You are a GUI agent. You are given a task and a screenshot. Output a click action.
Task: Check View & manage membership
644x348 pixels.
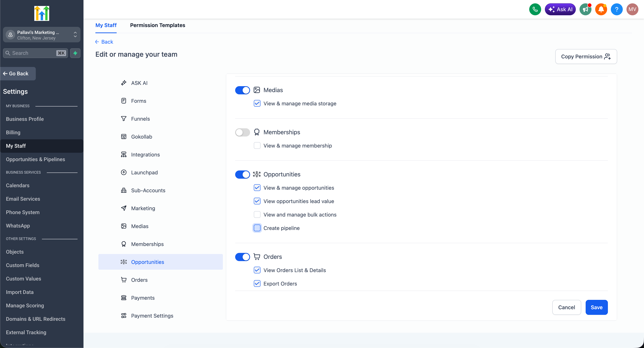point(257,146)
